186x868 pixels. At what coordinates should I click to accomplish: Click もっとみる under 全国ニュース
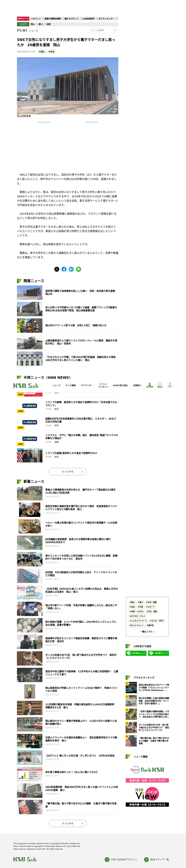68,471
